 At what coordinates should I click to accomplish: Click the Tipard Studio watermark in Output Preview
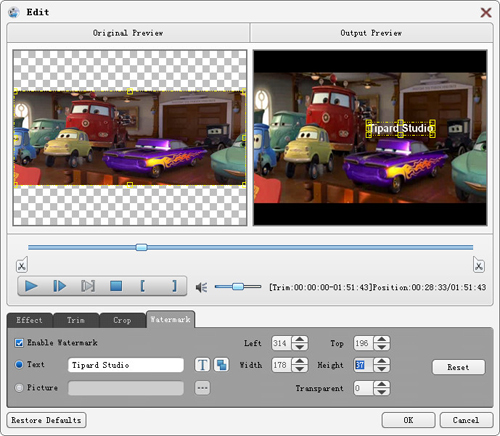point(401,128)
